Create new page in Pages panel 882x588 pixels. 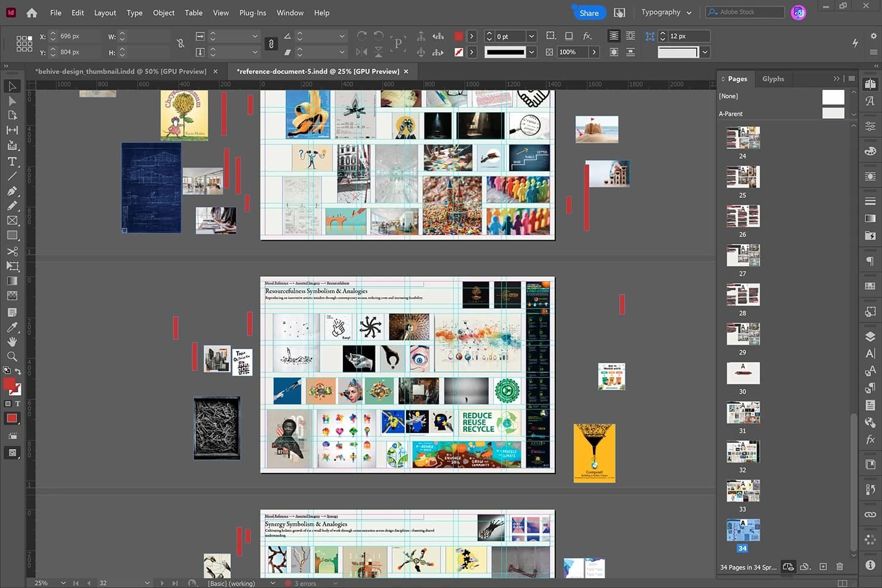[823, 567]
